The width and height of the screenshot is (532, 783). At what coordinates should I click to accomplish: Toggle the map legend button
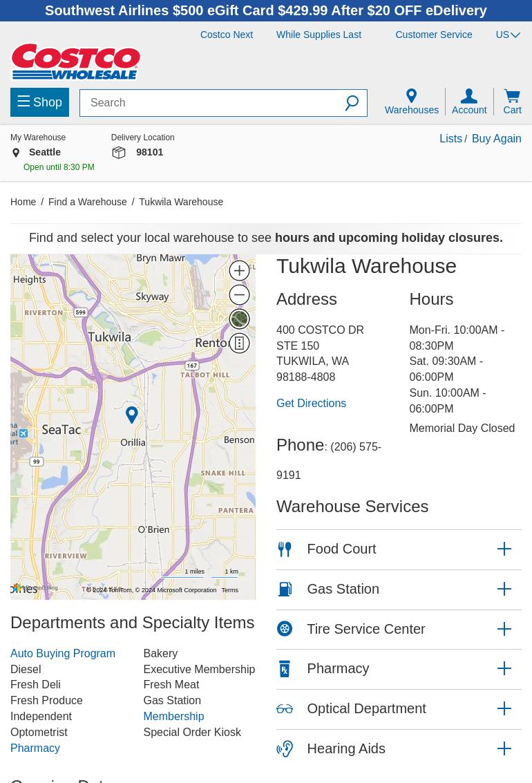(239, 343)
